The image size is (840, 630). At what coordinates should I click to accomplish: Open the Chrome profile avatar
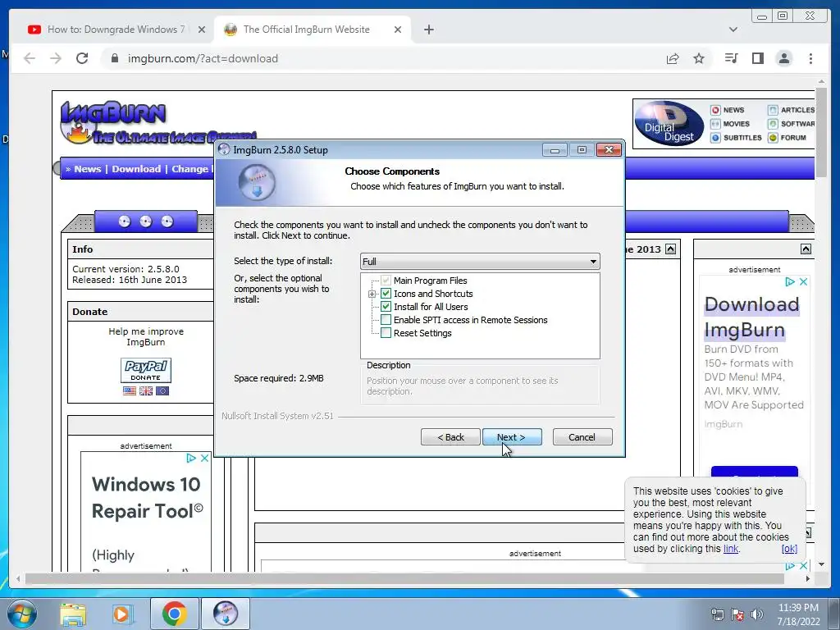784,58
